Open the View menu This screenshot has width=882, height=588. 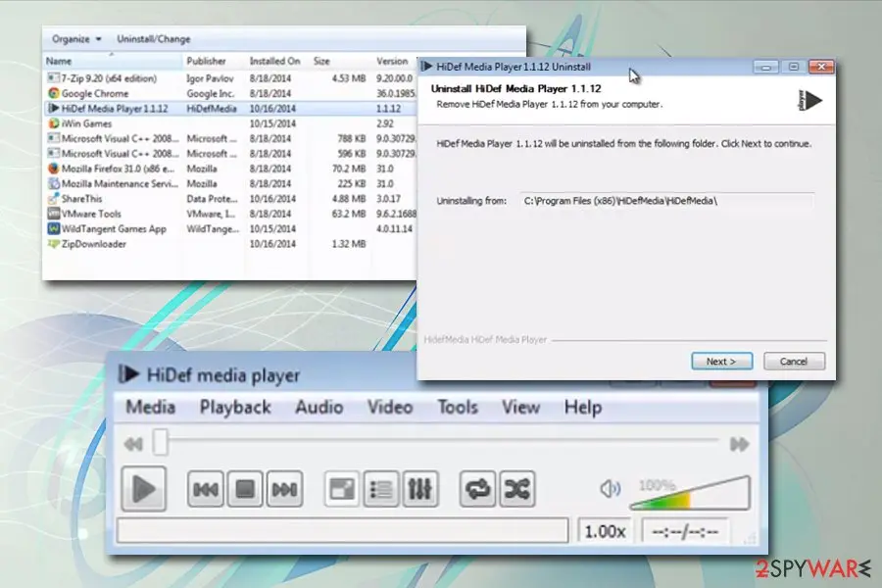coord(521,407)
